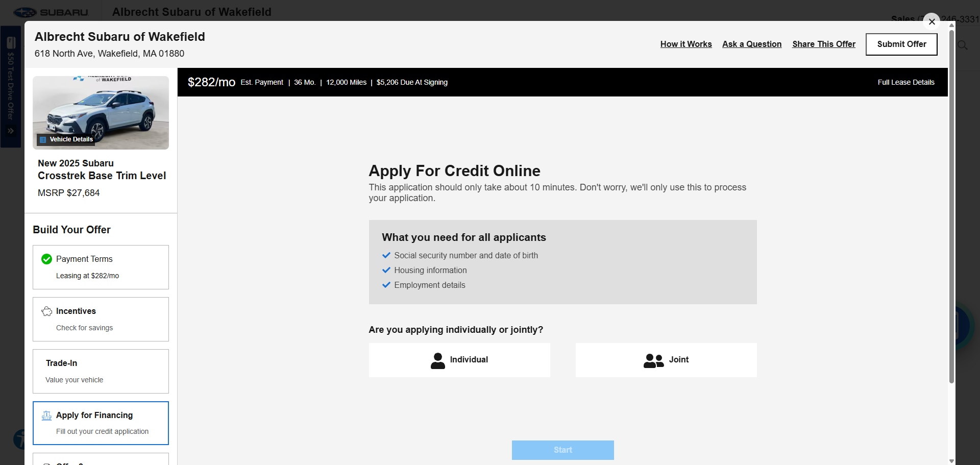Click the 'Apply For Credit Online' heading
This screenshot has width=980, height=465.
[454, 171]
